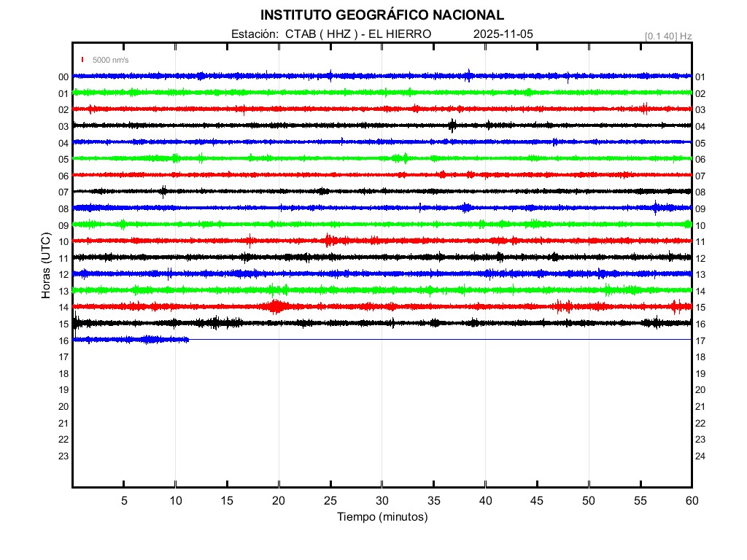Image resolution: width=747 pixels, height=560 pixels.
Task: Click the 24 hour label
Action: [x=700, y=456]
